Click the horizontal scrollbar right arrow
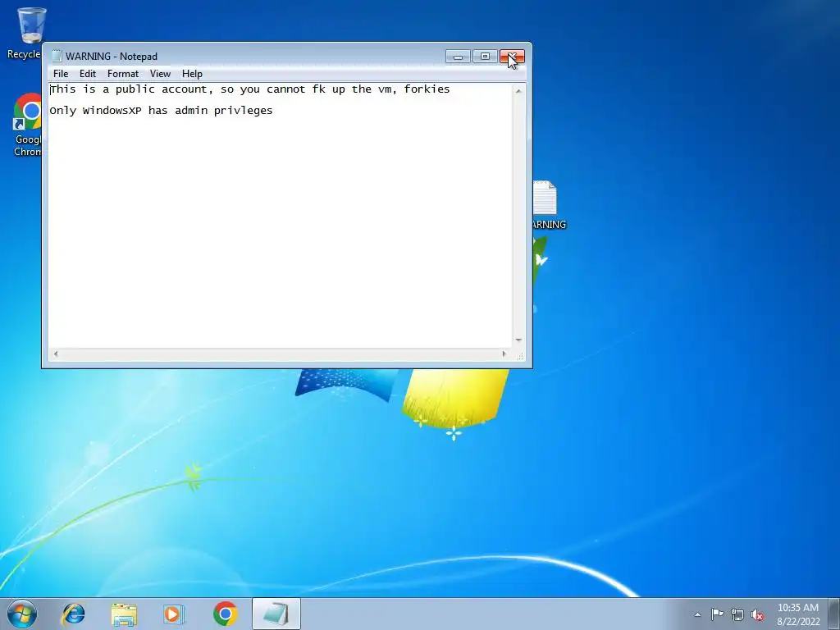Screen dimensions: 840x630 point(504,354)
